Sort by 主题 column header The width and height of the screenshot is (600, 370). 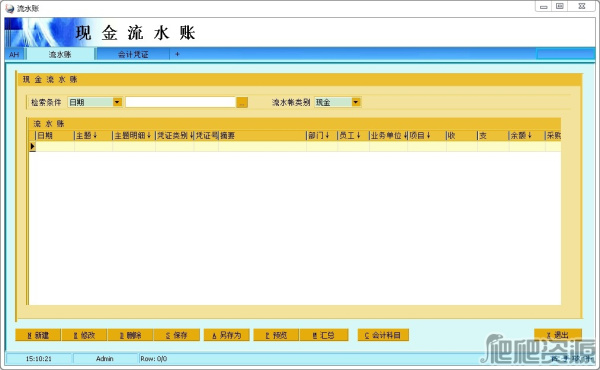tap(93, 135)
